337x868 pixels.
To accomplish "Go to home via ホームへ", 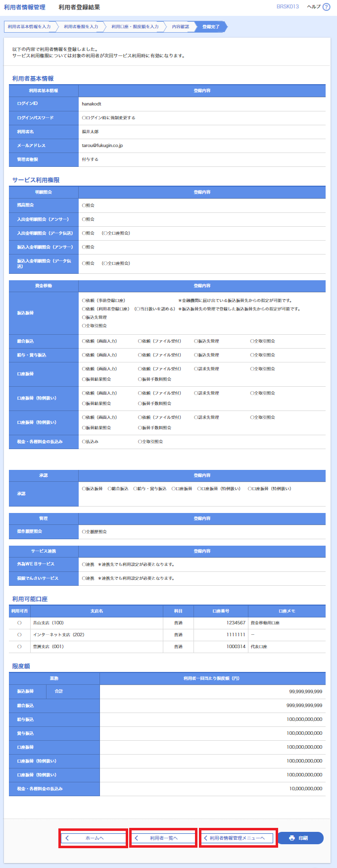I will coord(94,838).
